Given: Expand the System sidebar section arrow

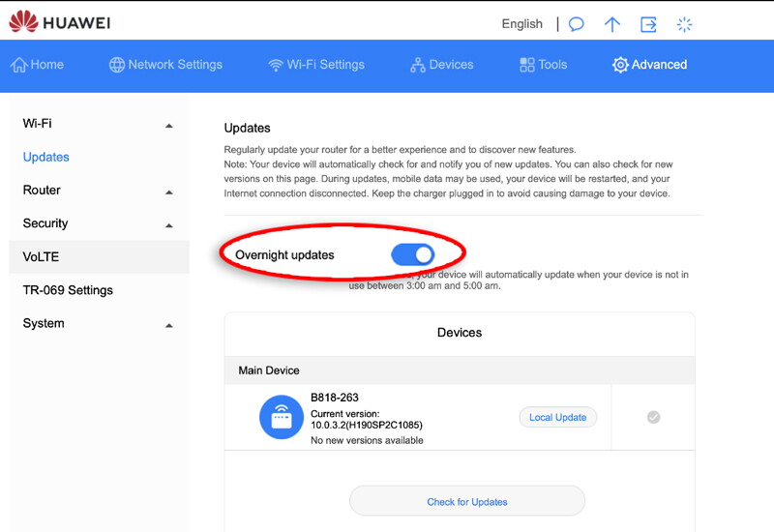Looking at the screenshot, I should coord(168,326).
